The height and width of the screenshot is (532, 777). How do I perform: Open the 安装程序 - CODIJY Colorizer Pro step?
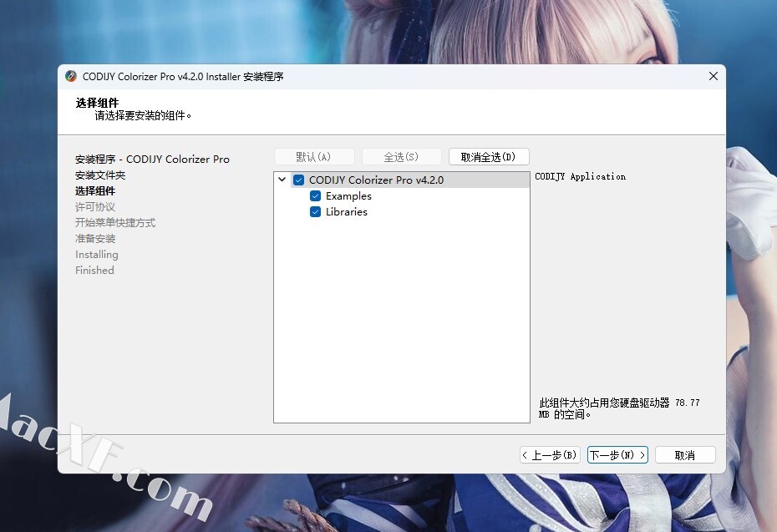[152, 160]
